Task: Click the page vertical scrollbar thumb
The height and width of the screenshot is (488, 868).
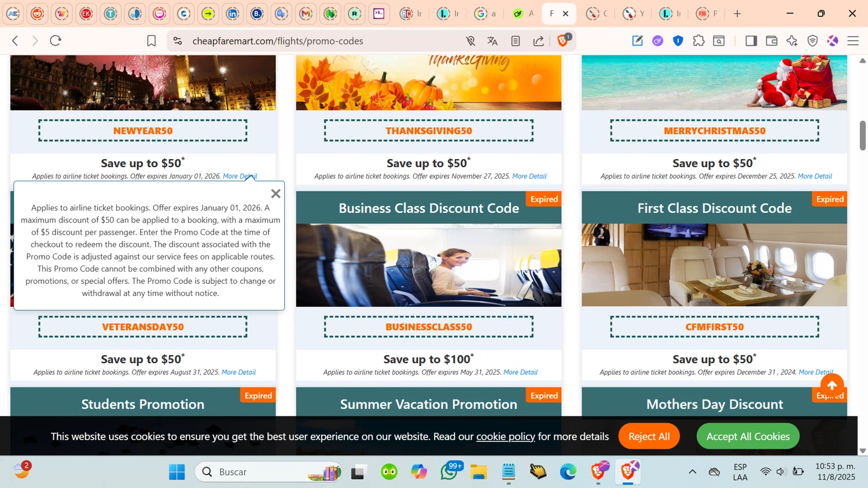Action: coord(862,136)
